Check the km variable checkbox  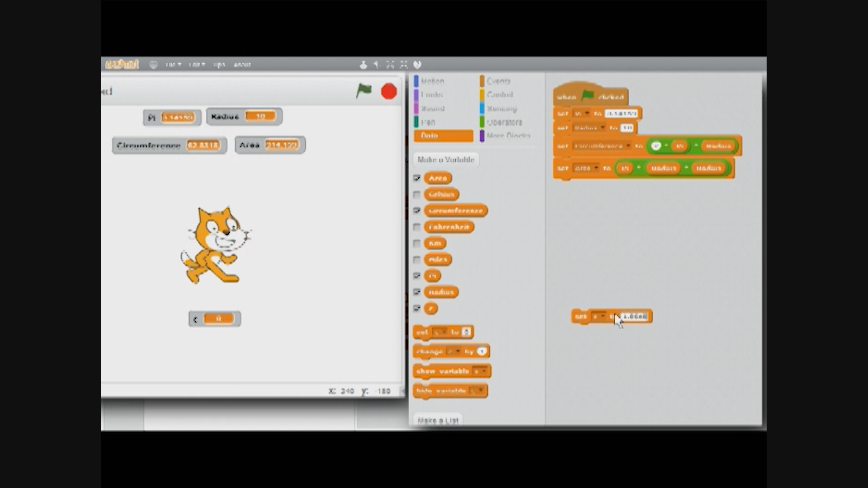tap(417, 243)
